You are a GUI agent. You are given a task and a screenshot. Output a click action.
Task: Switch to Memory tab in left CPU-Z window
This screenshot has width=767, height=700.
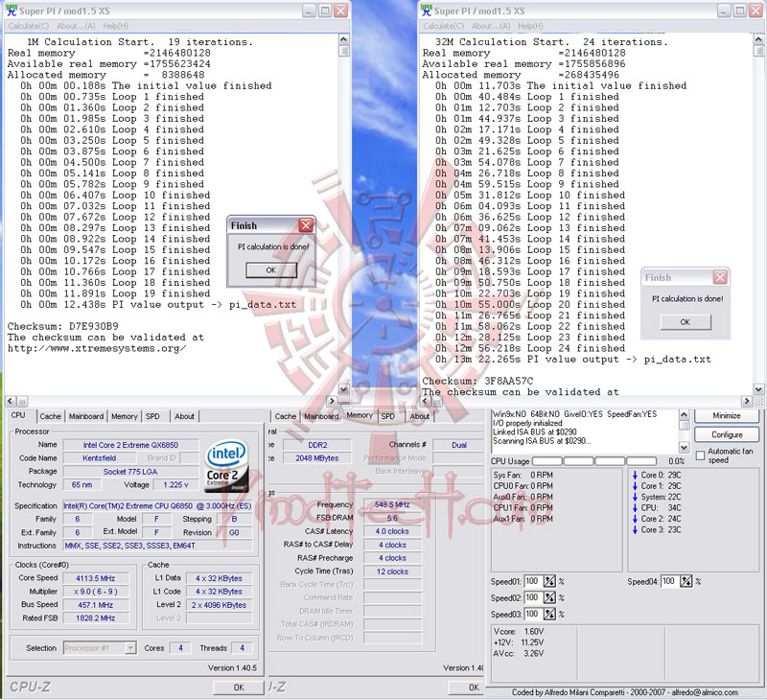click(125, 416)
